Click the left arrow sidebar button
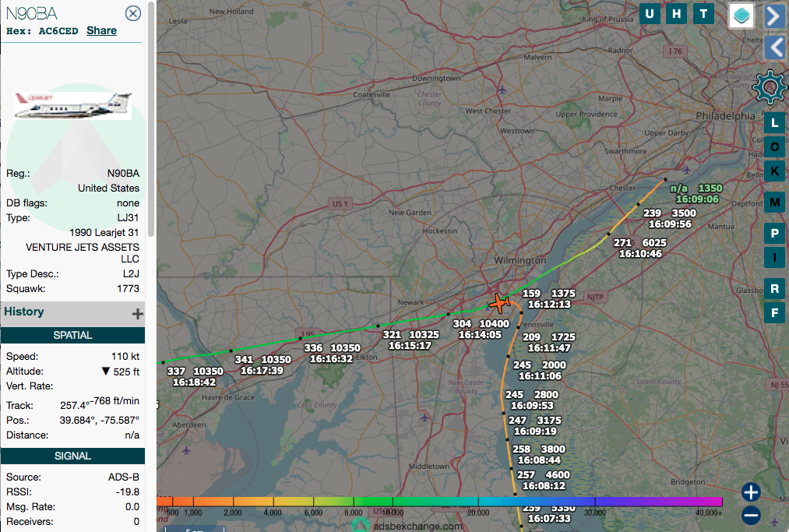The height and width of the screenshot is (532, 789). [x=775, y=48]
